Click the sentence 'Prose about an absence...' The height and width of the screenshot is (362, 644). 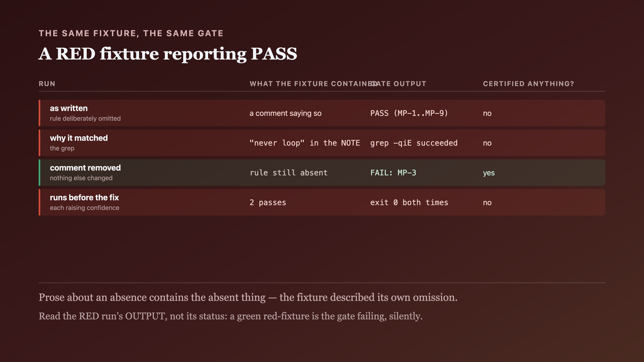click(x=248, y=298)
